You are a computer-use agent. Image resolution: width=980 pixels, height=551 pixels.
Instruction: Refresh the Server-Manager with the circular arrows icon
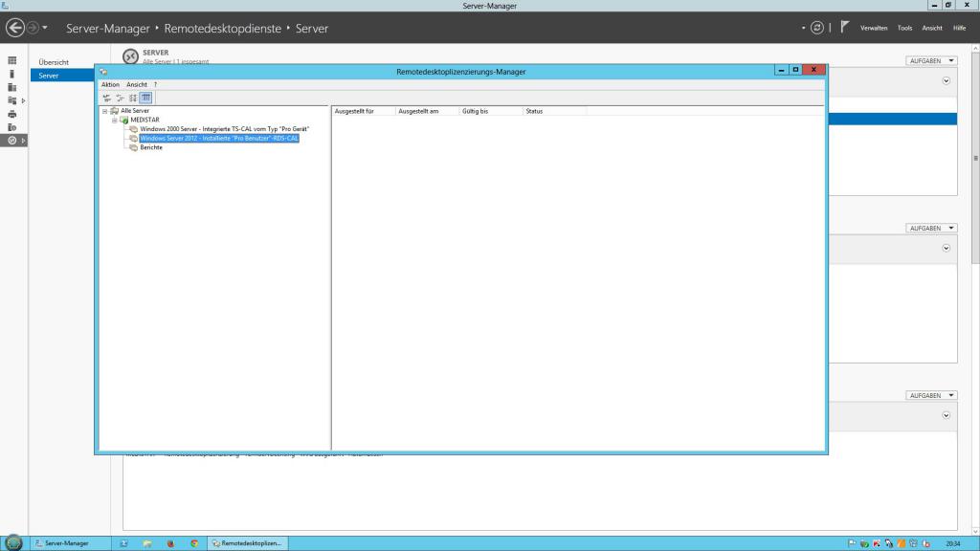click(x=817, y=28)
